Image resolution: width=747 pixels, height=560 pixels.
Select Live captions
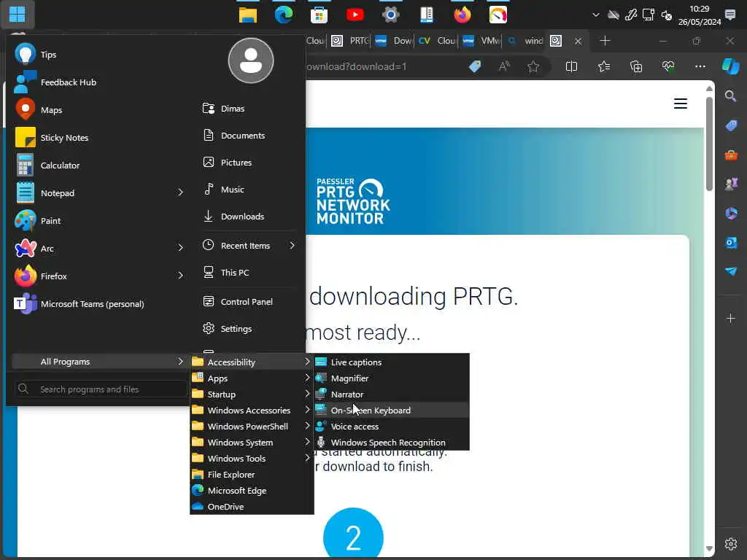(391, 362)
